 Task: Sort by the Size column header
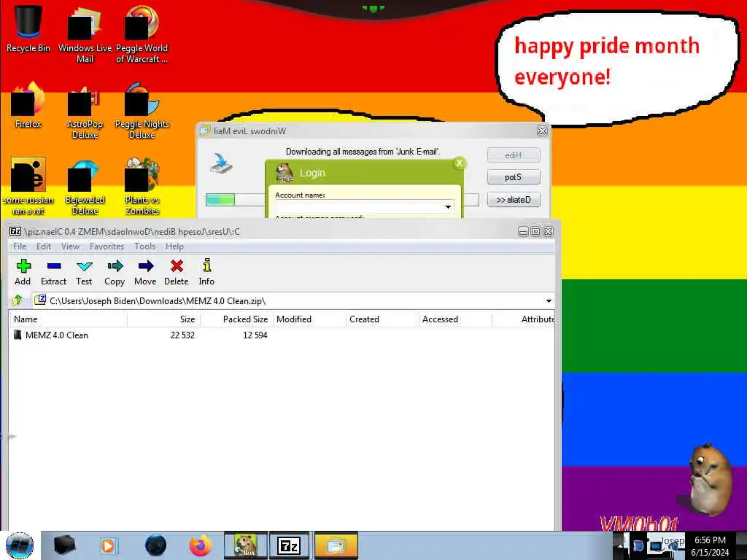tap(164, 319)
